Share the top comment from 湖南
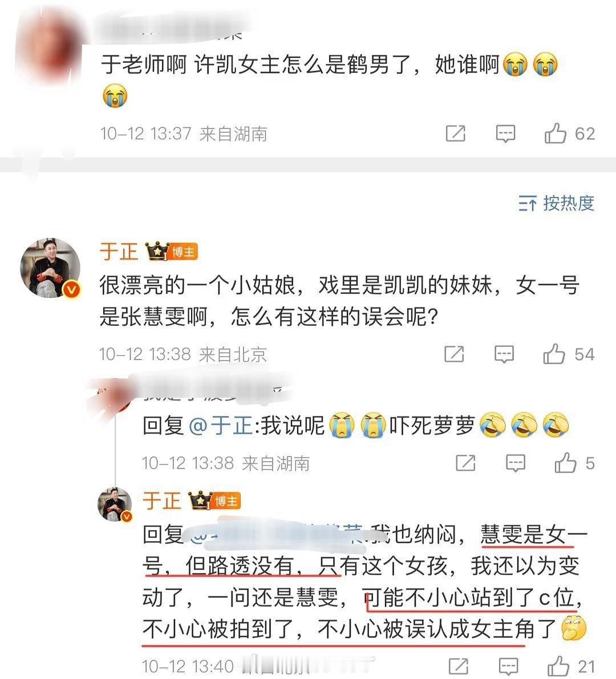 point(456,134)
